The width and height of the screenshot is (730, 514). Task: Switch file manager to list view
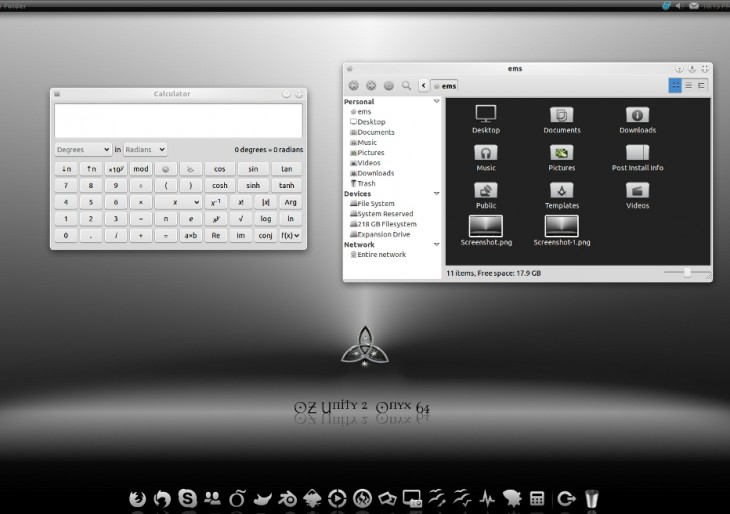pyautogui.click(x=688, y=86)
